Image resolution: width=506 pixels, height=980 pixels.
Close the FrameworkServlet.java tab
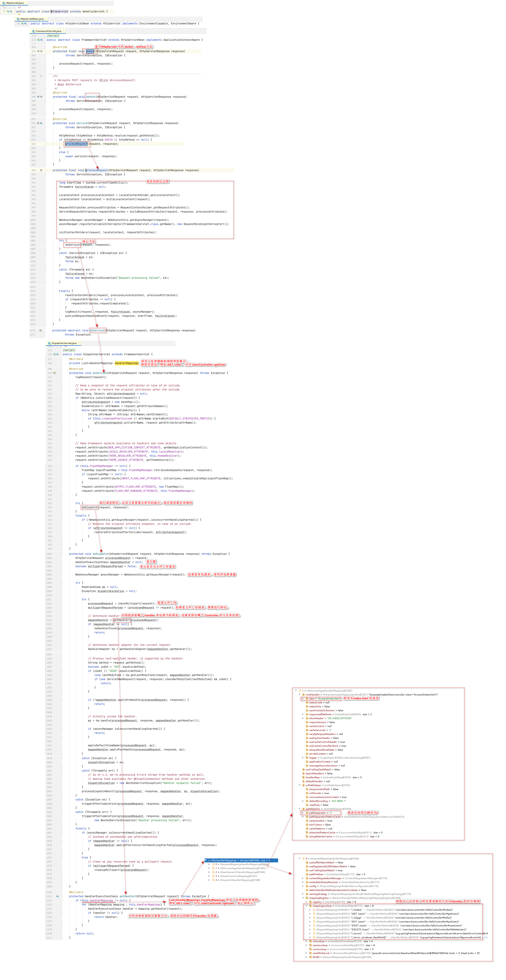(x=64, y=31)
